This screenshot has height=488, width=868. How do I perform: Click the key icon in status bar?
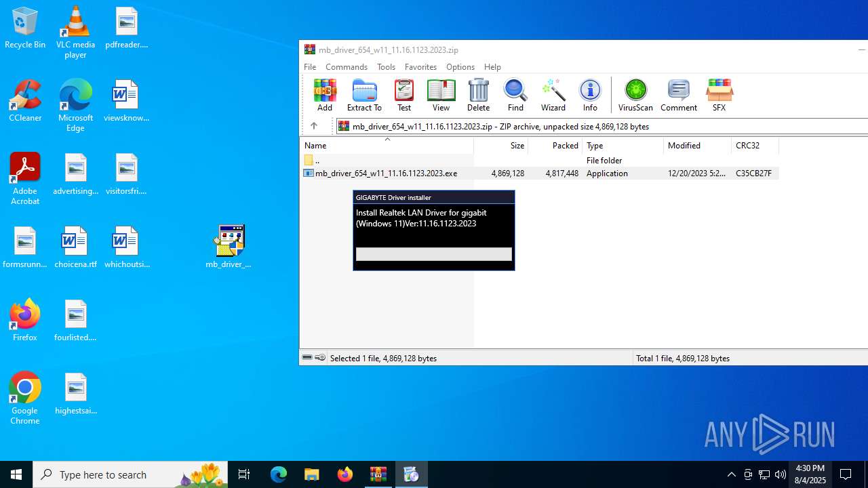(x=320, y=358)
